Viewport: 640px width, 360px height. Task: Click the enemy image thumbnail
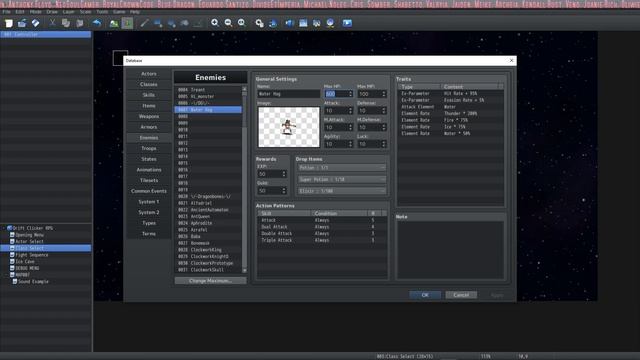289,127
